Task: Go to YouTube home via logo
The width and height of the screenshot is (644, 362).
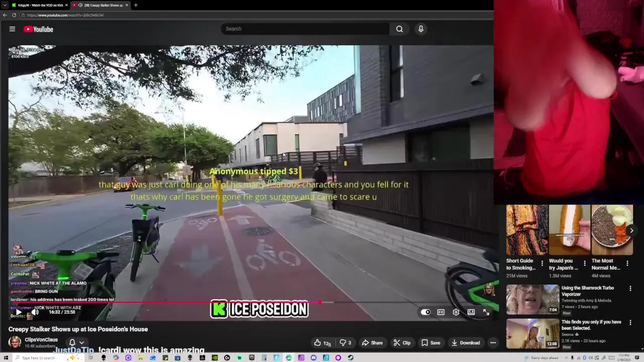Action: pos(38,29)
